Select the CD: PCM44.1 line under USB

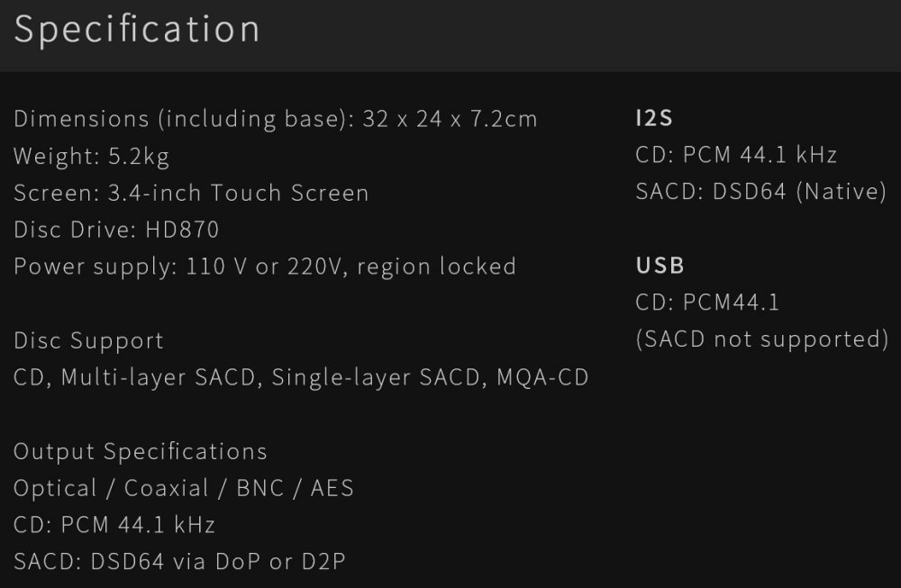click(707, 303)
